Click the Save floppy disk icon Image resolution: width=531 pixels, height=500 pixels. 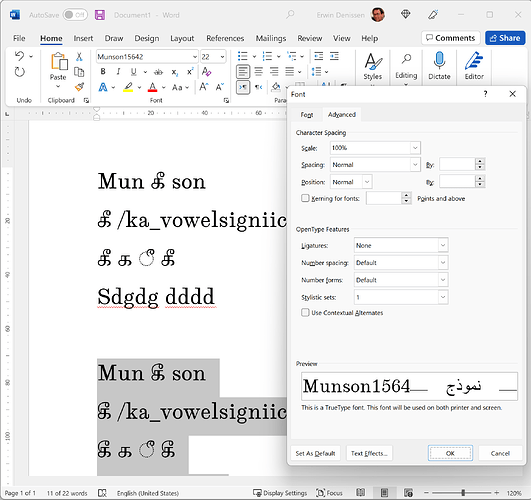coord(100,15)
